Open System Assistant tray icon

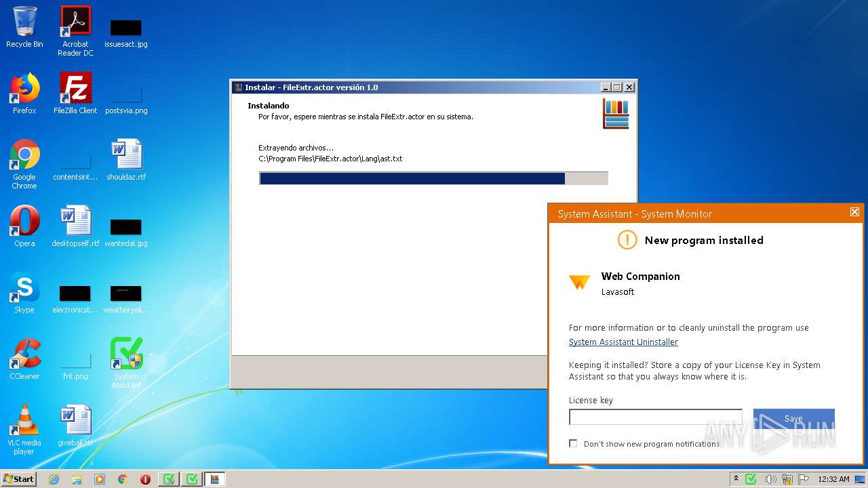[751, 479]
